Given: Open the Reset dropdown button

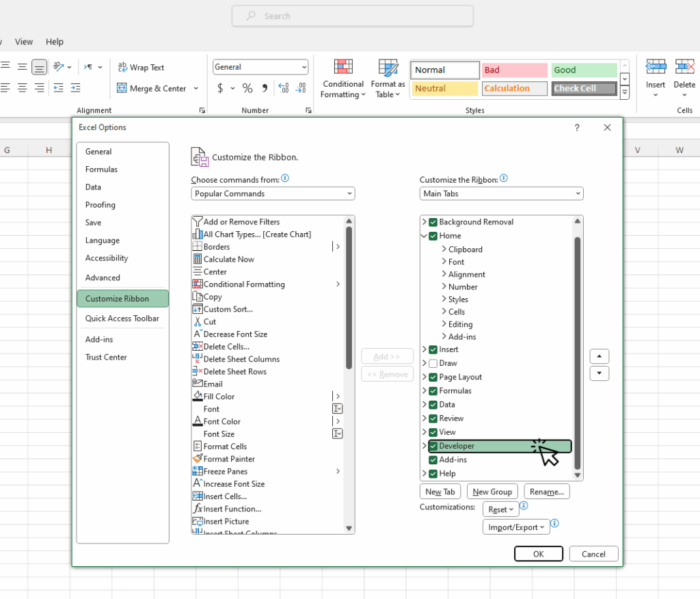Looking at the screenshot, I should coord(500,509).
